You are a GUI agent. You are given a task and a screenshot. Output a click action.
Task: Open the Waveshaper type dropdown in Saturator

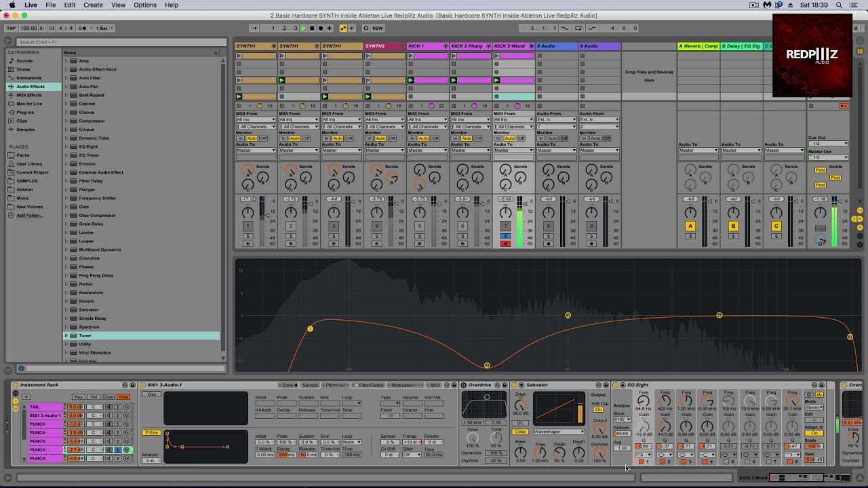(559, 432)
